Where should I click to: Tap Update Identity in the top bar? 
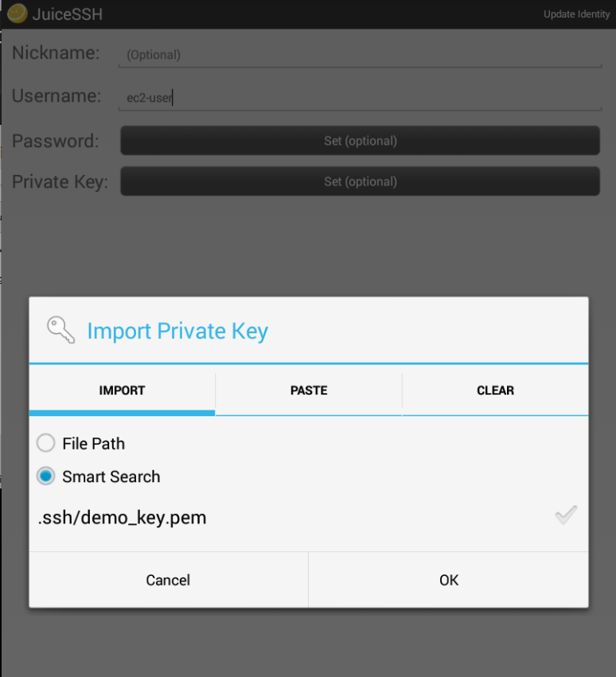[x=576, y=14]
